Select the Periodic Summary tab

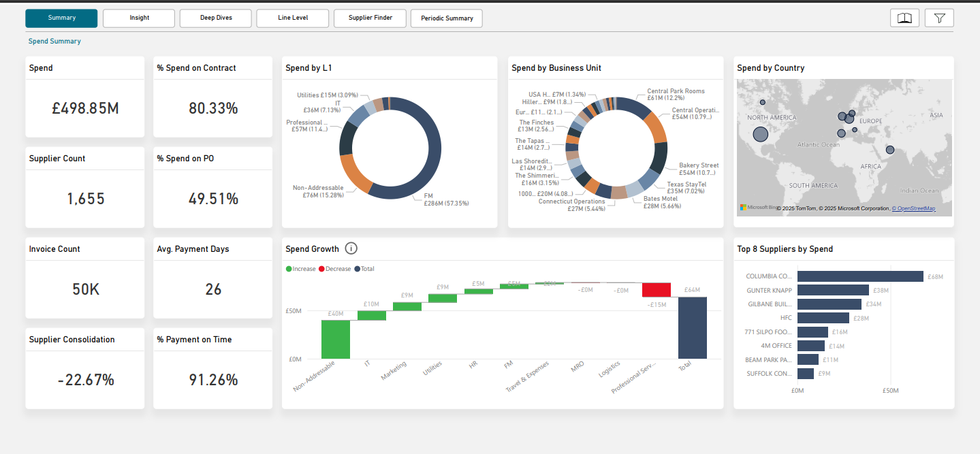tap(447, 18)
